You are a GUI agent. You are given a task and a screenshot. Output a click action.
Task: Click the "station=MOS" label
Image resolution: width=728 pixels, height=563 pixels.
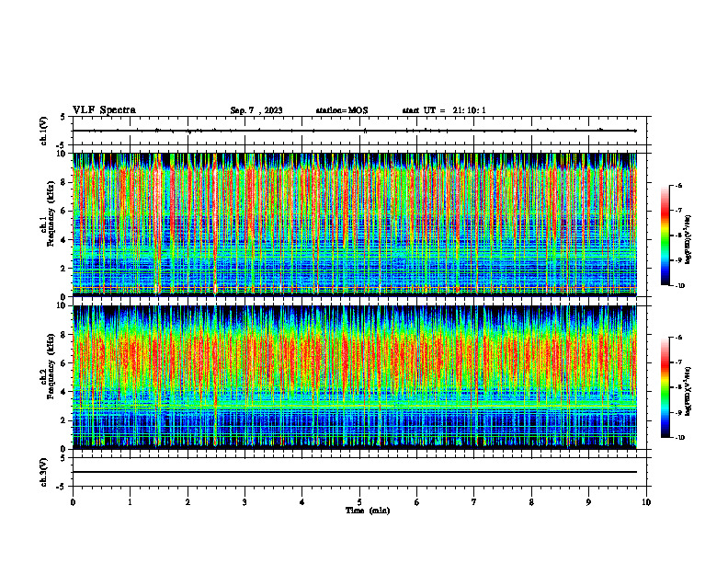pyautogui.click(x=342, y=110)
